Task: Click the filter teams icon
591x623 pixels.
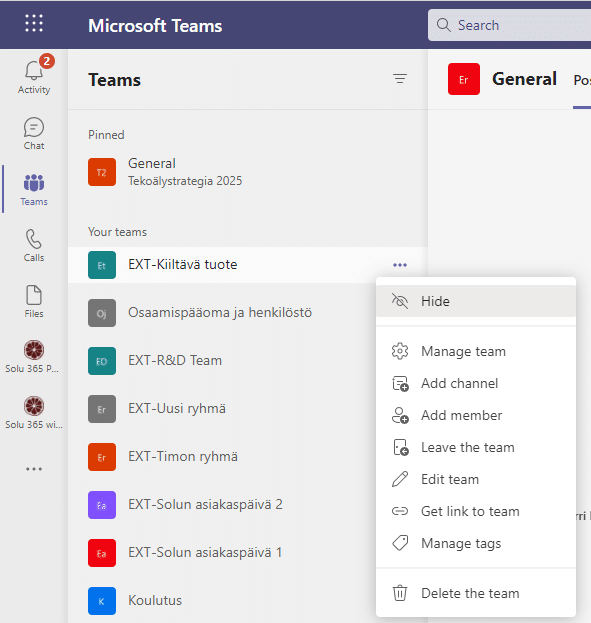Action: point(400,79)
